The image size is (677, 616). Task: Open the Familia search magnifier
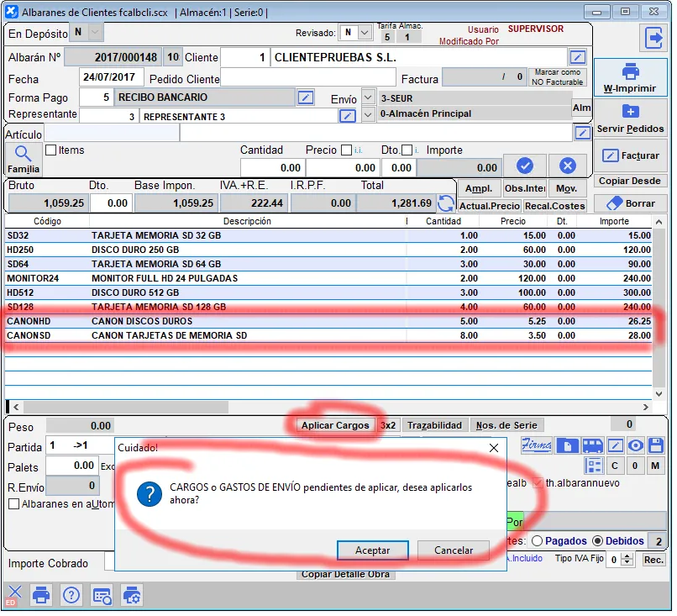[x=24, y=158]
